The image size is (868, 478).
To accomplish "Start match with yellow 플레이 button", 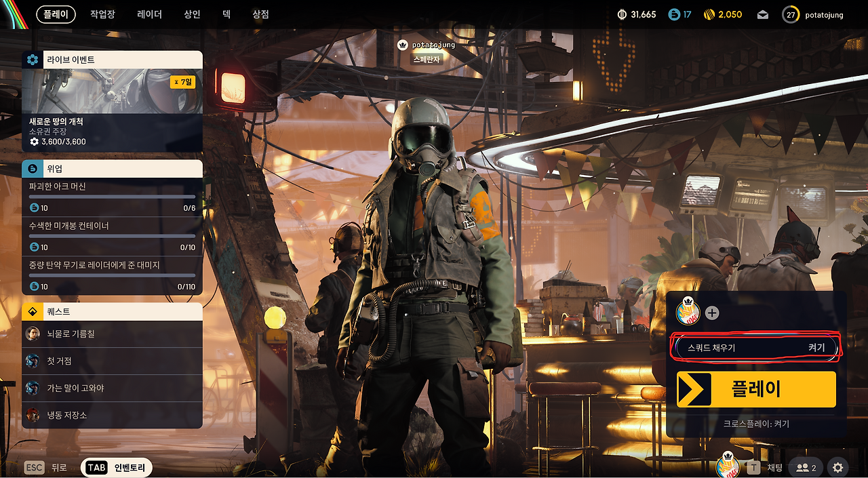I will tap(756, 389).
